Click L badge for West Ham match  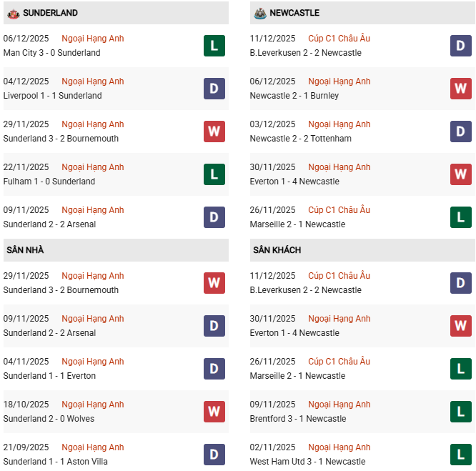click(x=460, y=455)
